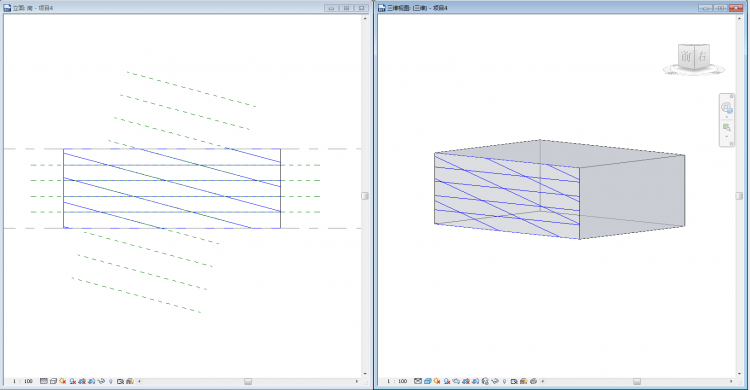
Task: Click left scroll arrow in 3D view
Action: pyautogui.click(x=543, y=381)
